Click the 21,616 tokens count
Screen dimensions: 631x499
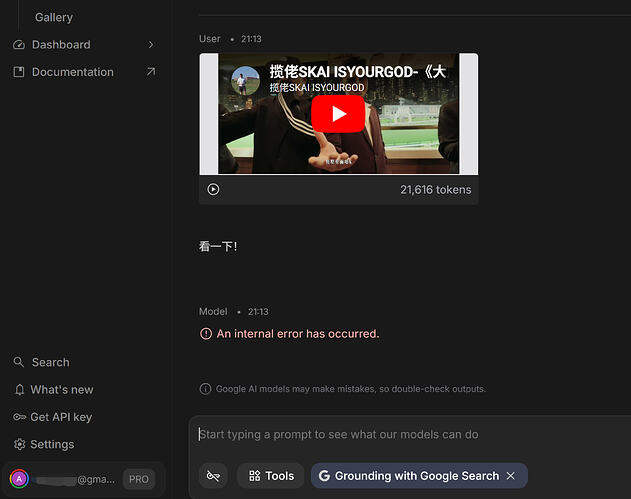(x=435, y=190)
